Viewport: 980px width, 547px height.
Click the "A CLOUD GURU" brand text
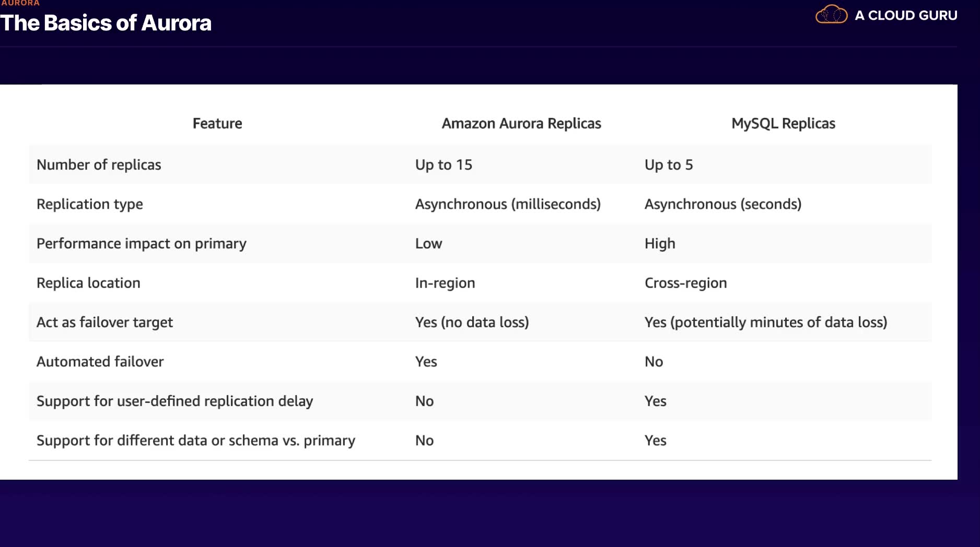[x=906, y=16]
